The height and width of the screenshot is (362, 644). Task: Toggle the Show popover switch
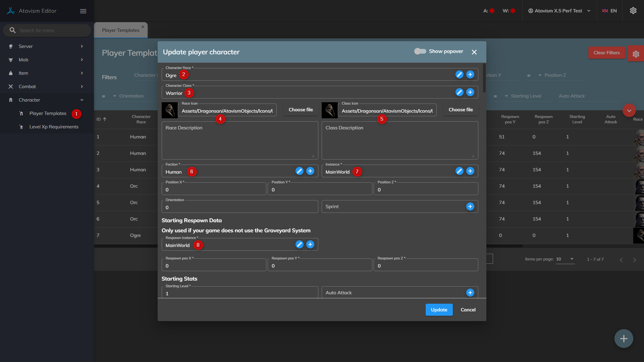point(420,51)
